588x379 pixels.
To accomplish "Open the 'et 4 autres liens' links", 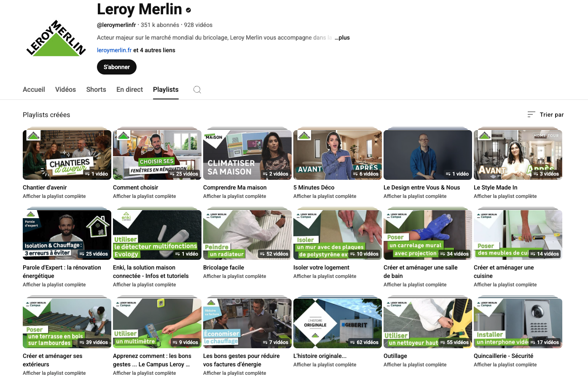I will pyautogui.click(x=154, y=50).
